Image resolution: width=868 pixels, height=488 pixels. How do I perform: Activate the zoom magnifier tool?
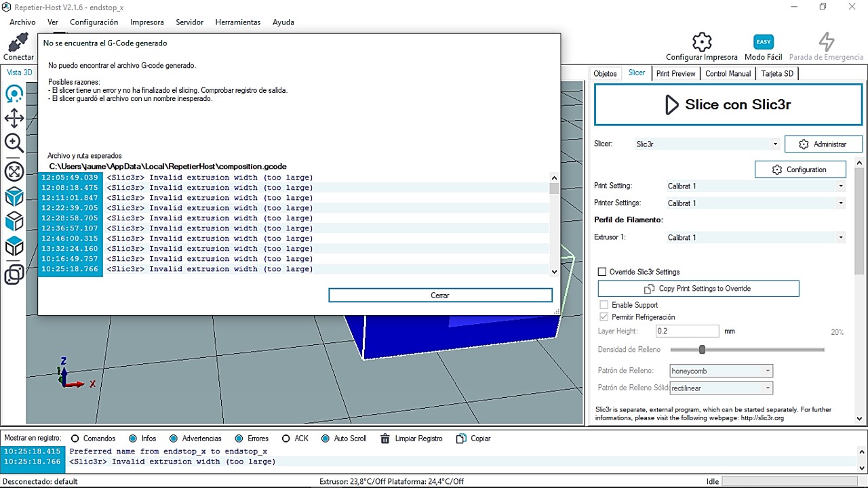pyautogui.click(x=14, y=143)
